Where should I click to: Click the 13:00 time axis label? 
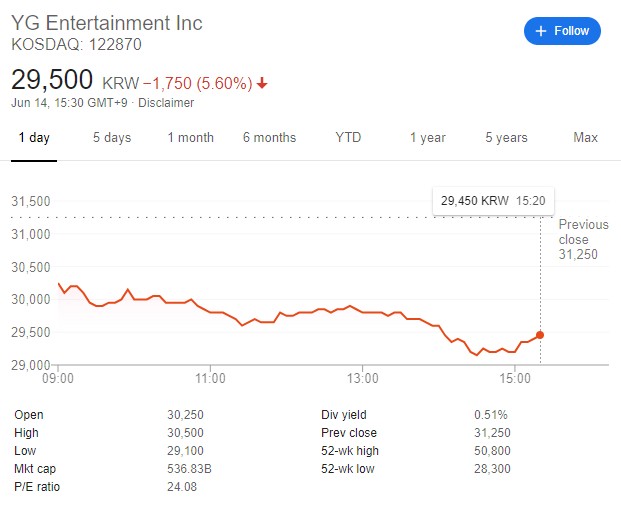coord(363,378)
